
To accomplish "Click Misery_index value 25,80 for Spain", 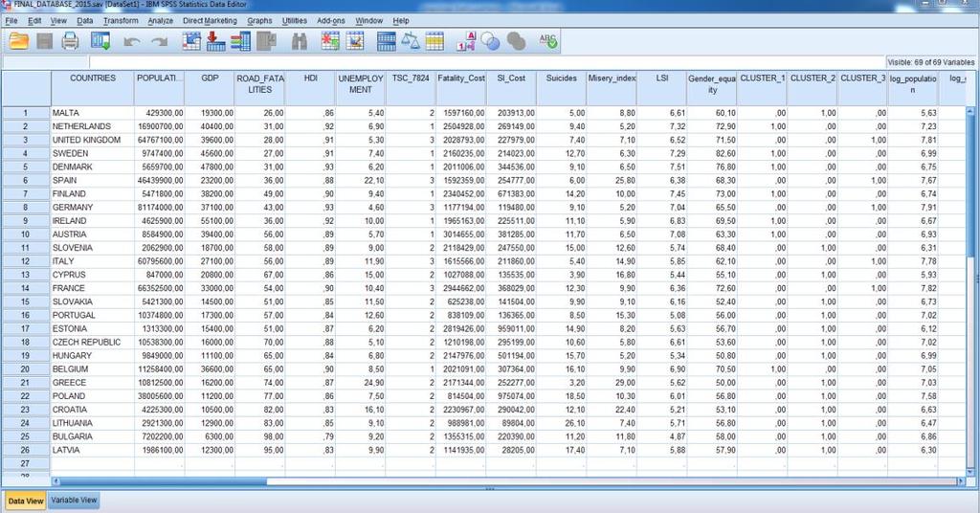I will (x=612, y=181).
